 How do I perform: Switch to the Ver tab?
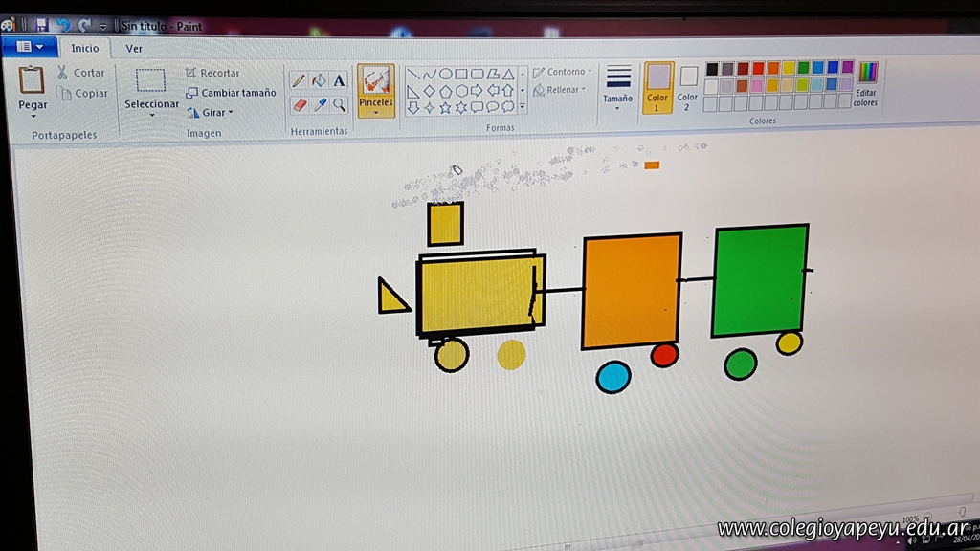click(x=135, y=49)
